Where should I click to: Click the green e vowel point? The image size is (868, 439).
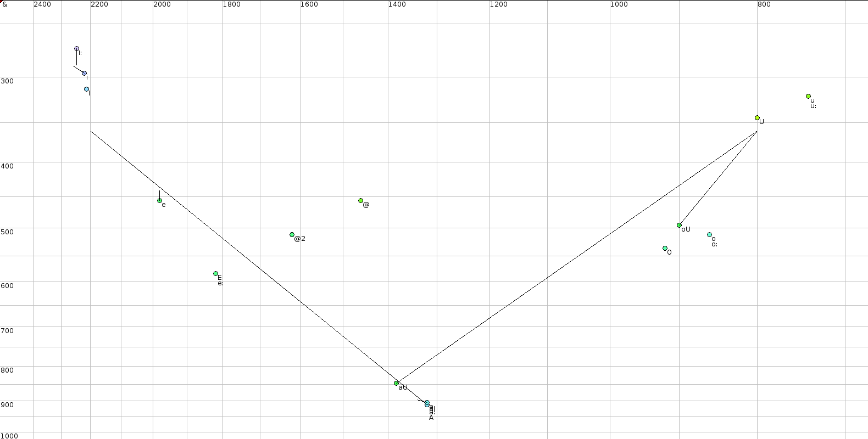tap(159, 201)
